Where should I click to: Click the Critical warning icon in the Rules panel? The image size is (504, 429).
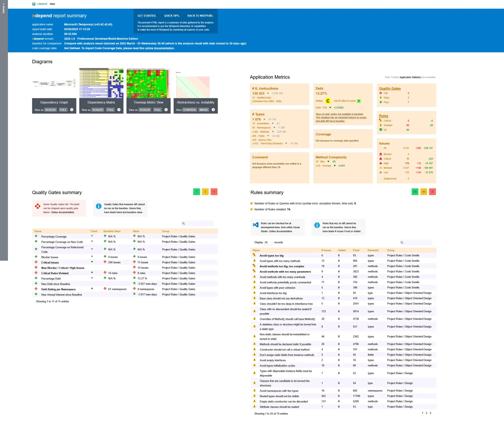tap(381, 121)
